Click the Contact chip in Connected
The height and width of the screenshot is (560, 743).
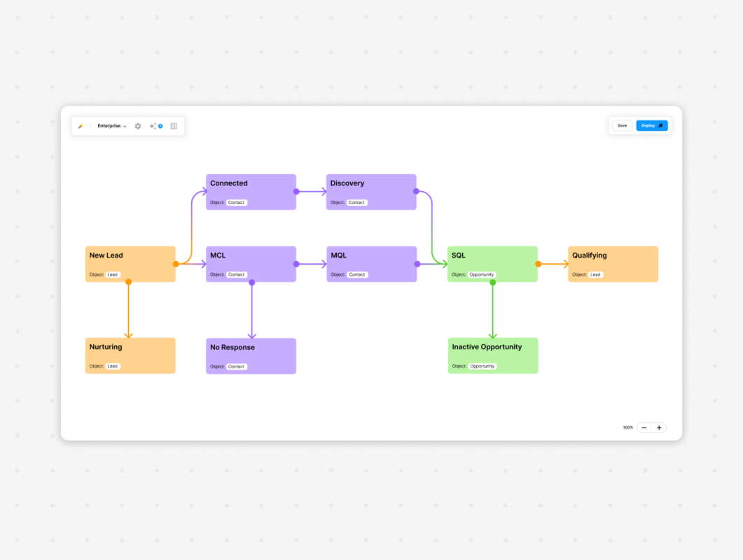pos(236,202)
